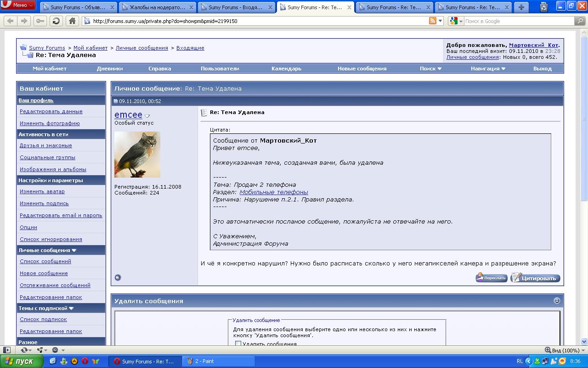The image size is (588, 368).
Task: Open the 'Поиск' dropdown in forum navbar
Action: pos(430,69)
